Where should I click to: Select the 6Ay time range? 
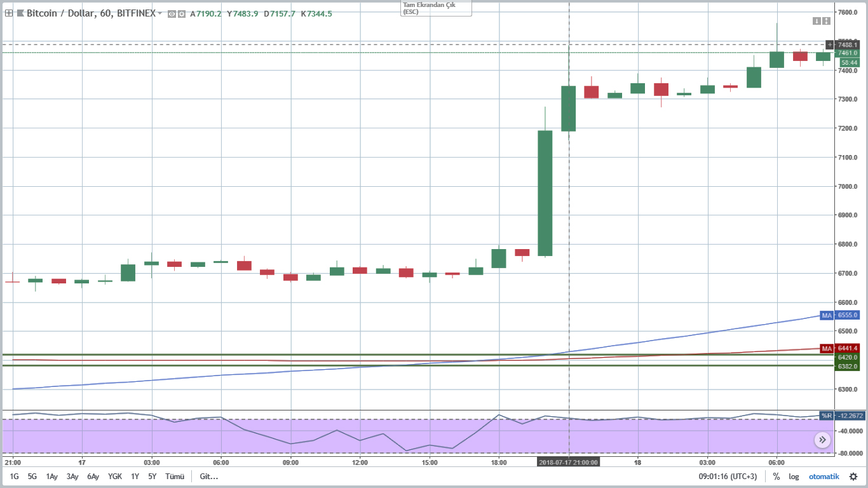[93, 477]
